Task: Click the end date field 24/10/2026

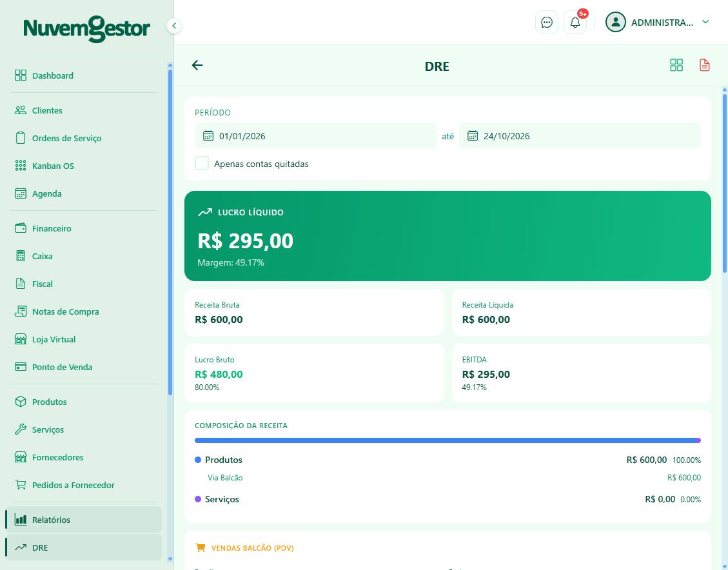Action: coord(580,135)
